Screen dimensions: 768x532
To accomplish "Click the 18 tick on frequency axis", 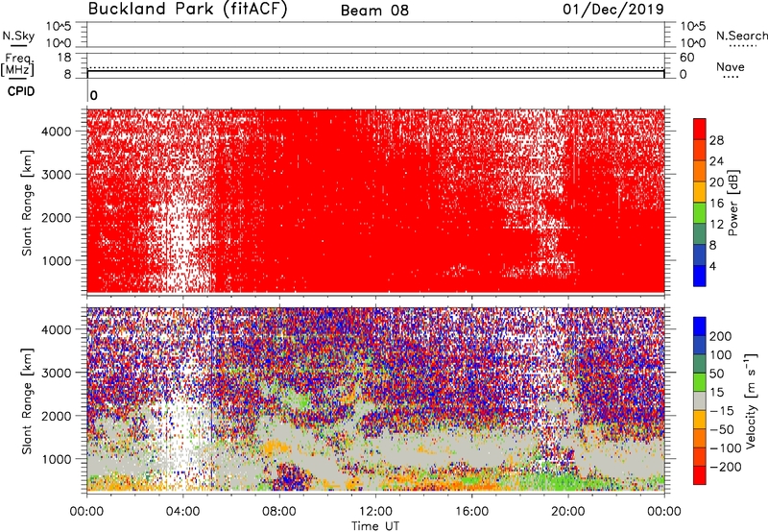I will pos(63,58).
